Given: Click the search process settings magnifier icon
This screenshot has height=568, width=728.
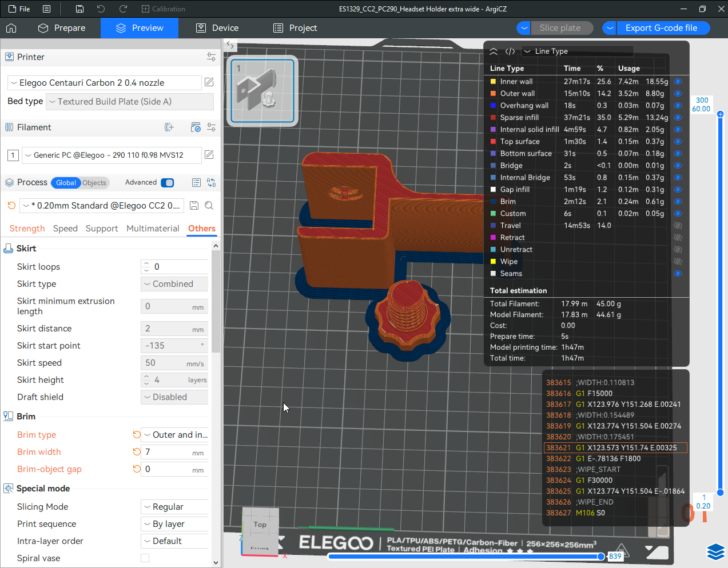Looking at the screenshot, I should pos(209,206).
